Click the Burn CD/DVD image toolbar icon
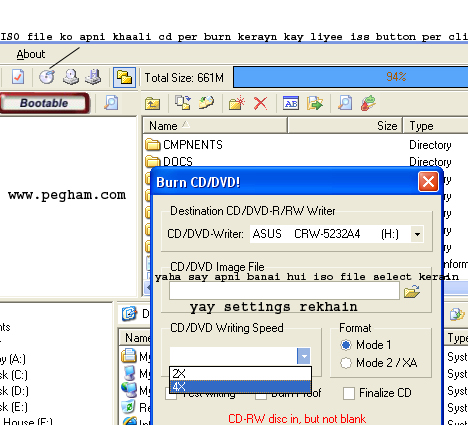468x425 pixels. coord(47,77)
